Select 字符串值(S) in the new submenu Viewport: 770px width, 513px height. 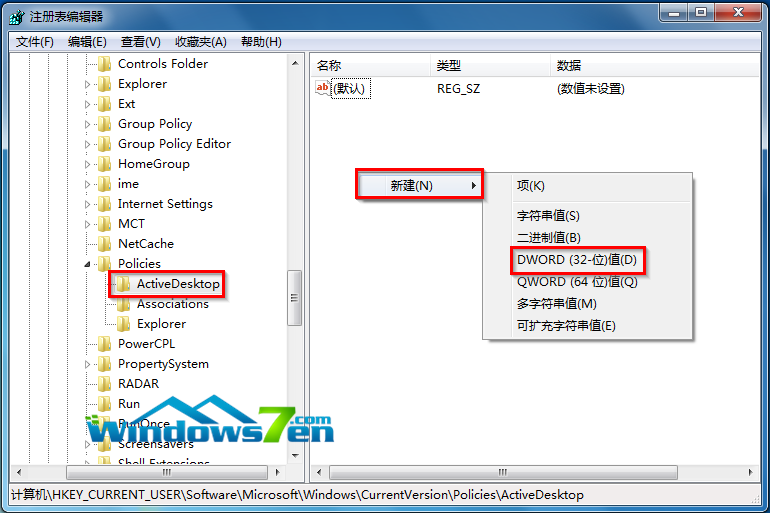pyautogui.click(x=548, y=216)
